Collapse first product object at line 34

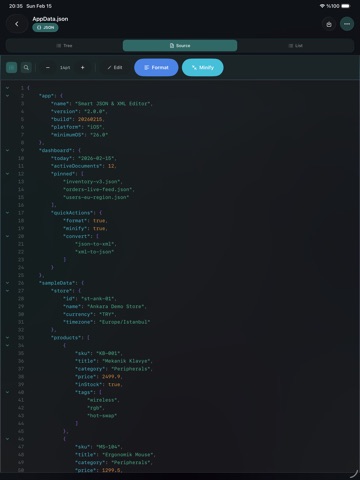coord(7,345)
